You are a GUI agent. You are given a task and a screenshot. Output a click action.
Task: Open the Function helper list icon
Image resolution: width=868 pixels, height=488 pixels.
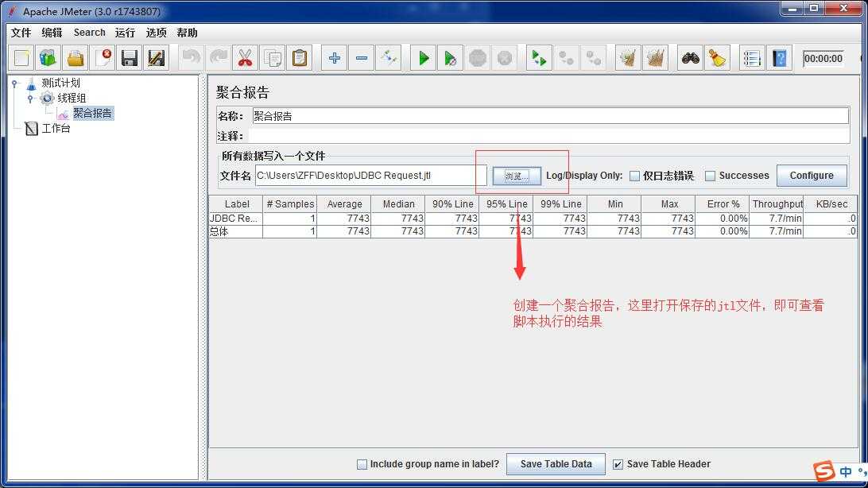click(752, 57)
